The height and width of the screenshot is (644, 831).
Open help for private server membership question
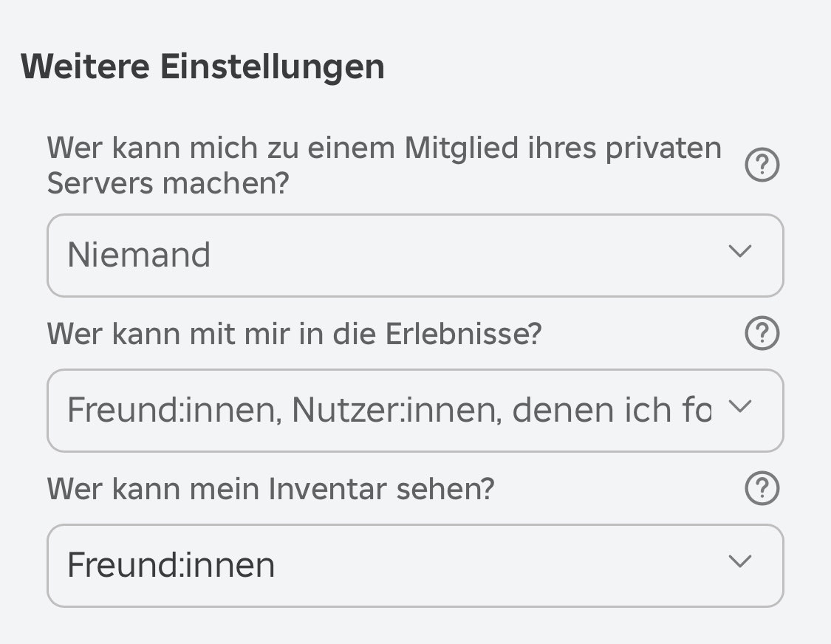point(762,165)
